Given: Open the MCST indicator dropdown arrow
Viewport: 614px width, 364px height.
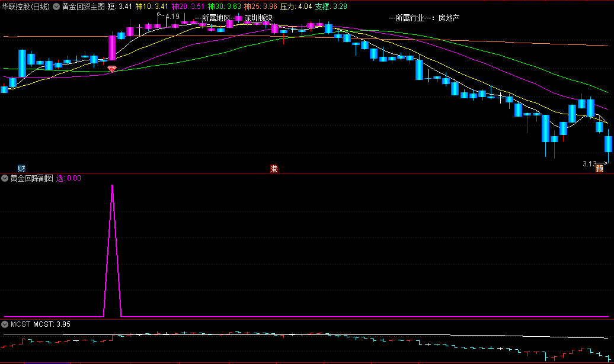Looking at the screenshot, I should (5, 324).
